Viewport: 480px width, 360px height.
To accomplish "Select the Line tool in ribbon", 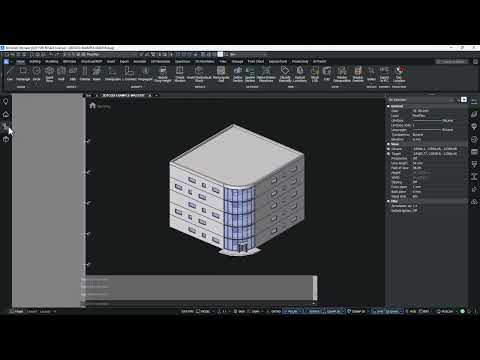I will coord(10,74).
